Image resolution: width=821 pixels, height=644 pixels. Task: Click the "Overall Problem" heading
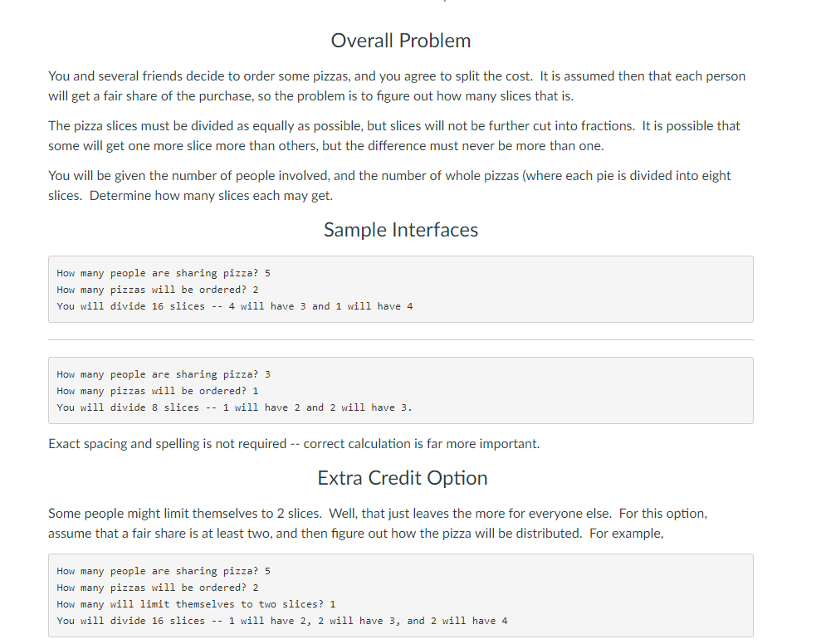400,41
